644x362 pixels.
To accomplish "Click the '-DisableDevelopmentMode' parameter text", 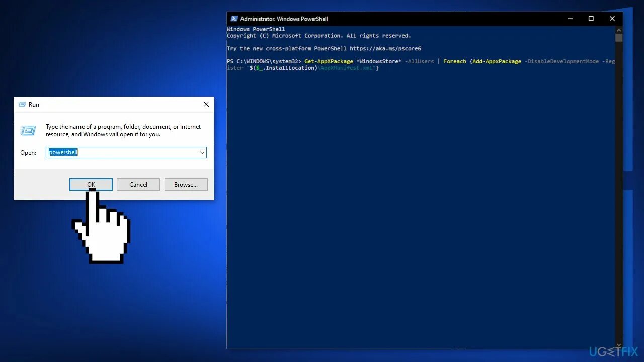I will pyautogui.click(x=561, y=61).
